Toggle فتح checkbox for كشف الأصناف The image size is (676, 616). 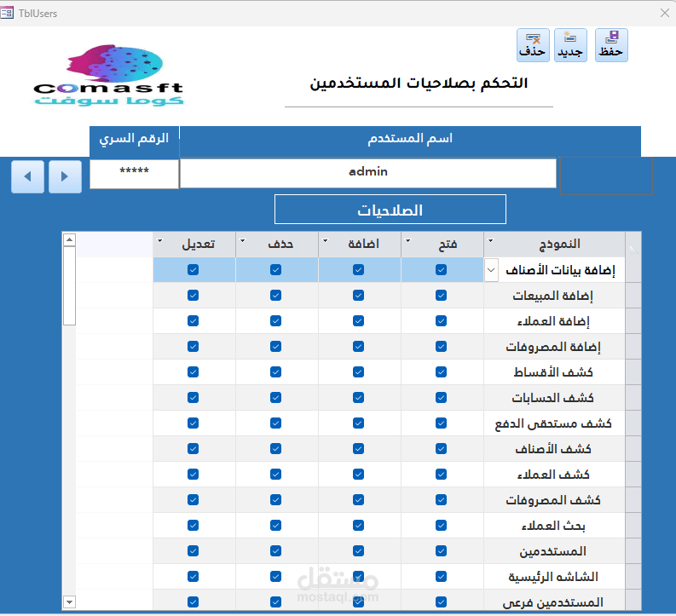click(x=441, y=448)
